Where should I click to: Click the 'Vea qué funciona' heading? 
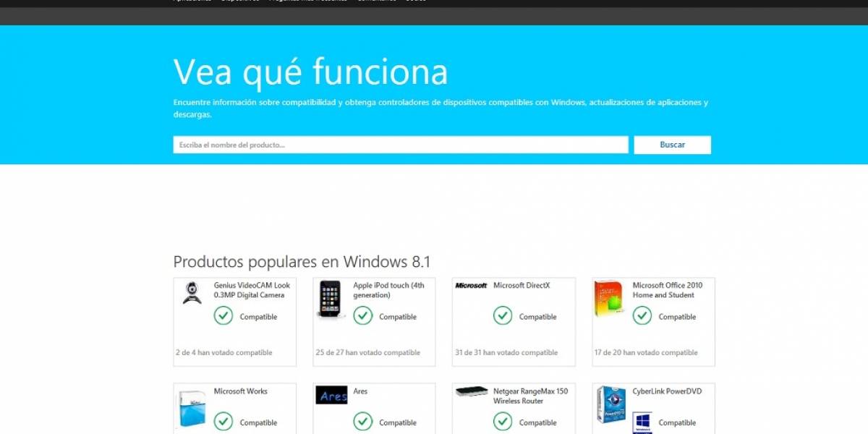click(x=310, y=72)
